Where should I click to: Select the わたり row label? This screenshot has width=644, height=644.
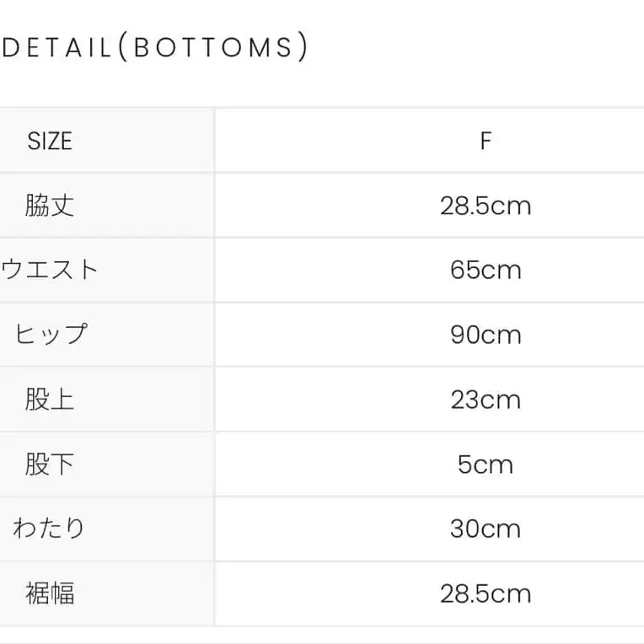(x=50, y=529)
